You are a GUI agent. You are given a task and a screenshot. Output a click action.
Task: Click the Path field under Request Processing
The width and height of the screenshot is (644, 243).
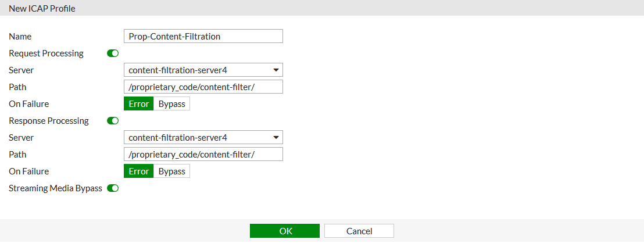[x=203, y=87]
